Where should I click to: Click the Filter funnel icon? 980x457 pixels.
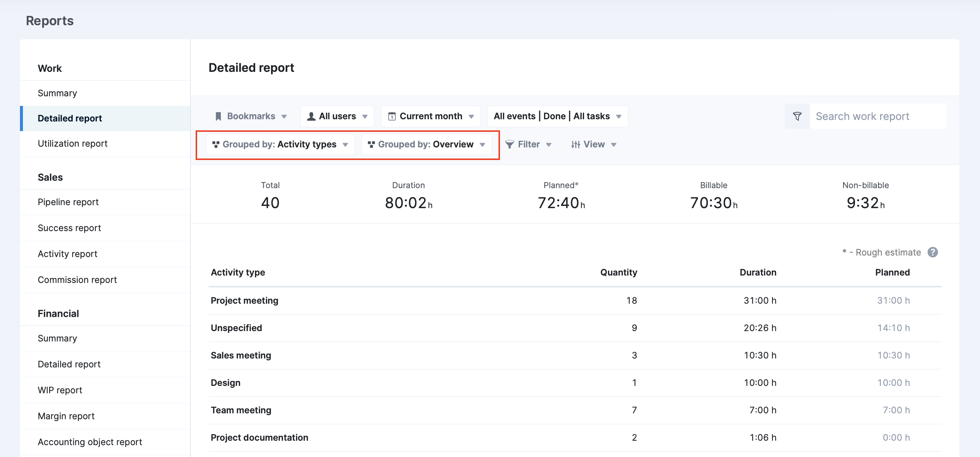click(509, 144)
